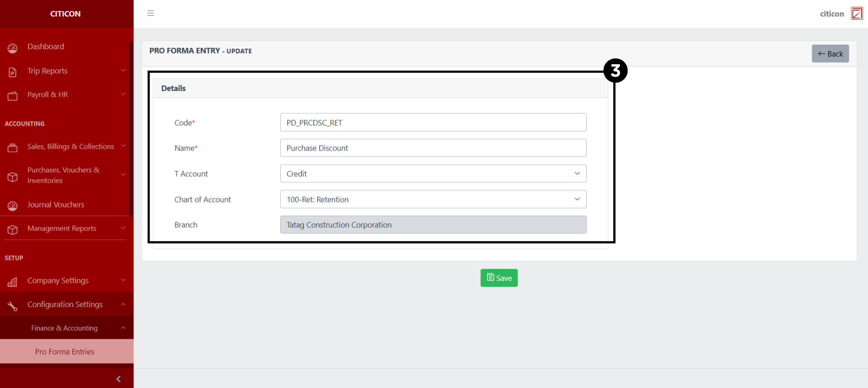Expand the Management Reports chevron
The width and height of the screenshot is (868, 388).
(x=123, y=228)
